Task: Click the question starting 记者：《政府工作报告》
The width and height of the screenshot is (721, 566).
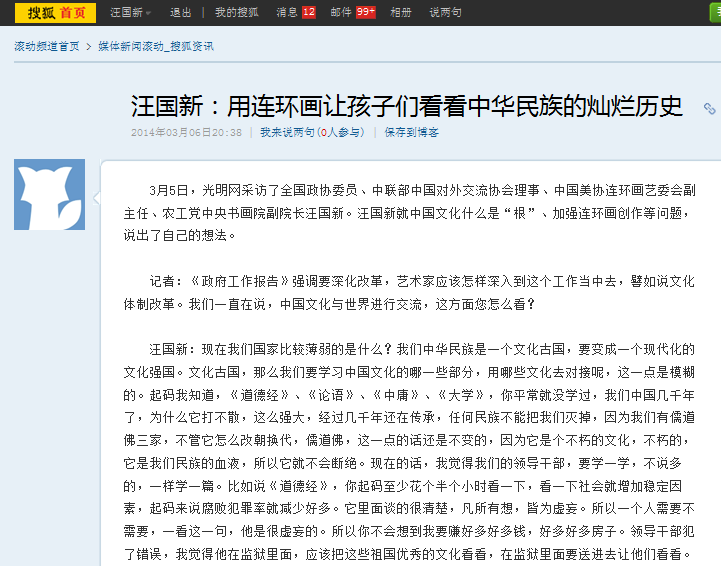Action: coord(409,292)
